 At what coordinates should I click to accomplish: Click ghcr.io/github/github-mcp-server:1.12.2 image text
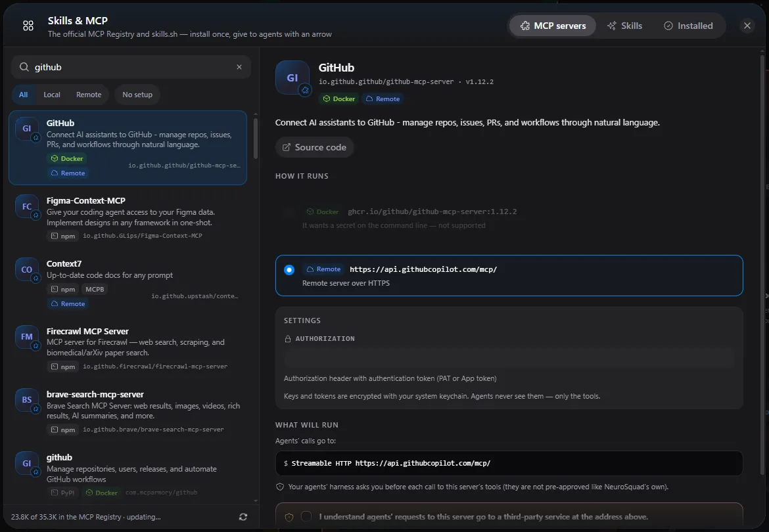tap(432, 211)
